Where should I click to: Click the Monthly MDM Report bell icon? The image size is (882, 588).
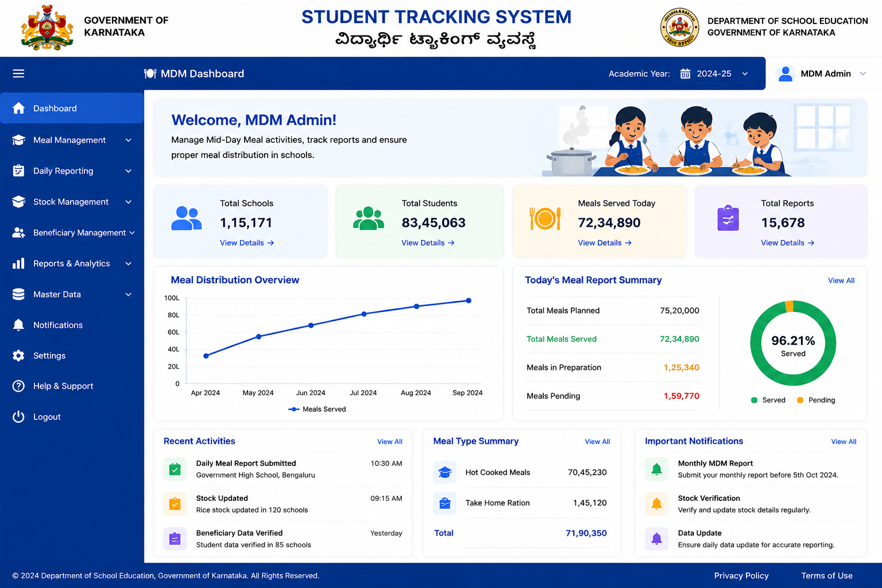point(657,469)
